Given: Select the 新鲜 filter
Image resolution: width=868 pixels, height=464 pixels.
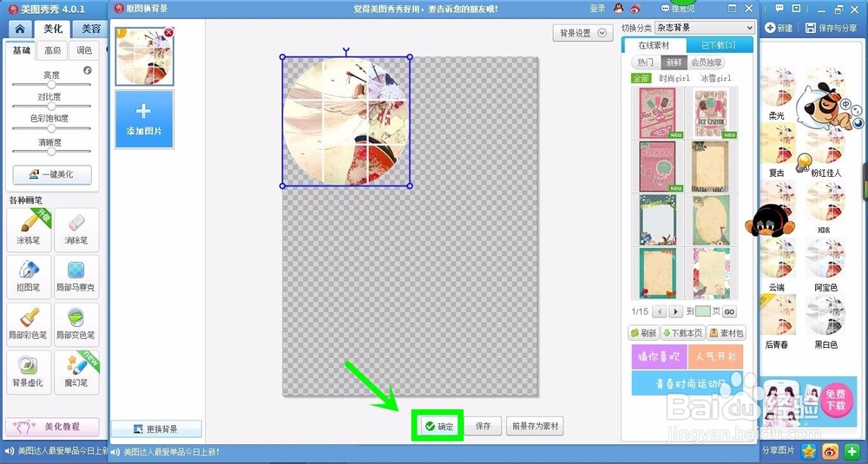Looking at the screenshot, I should pos(674,62).
